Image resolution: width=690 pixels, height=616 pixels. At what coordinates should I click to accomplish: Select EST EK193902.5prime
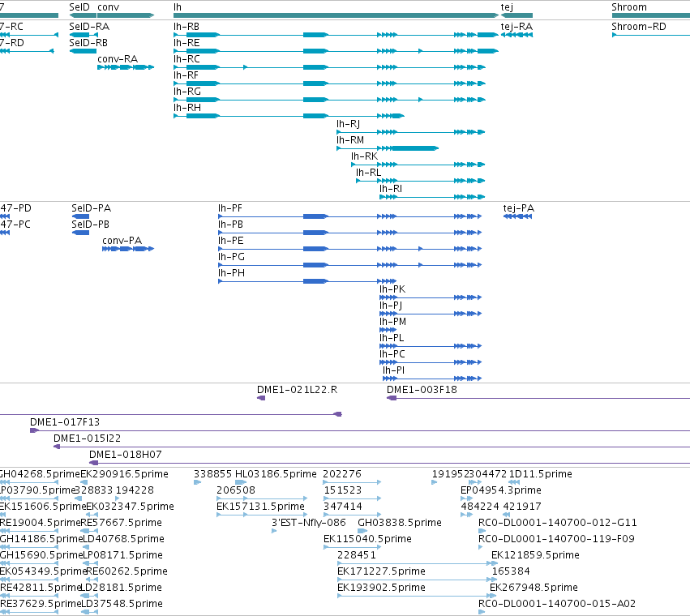pyautogui.click(x=418, y=597)
